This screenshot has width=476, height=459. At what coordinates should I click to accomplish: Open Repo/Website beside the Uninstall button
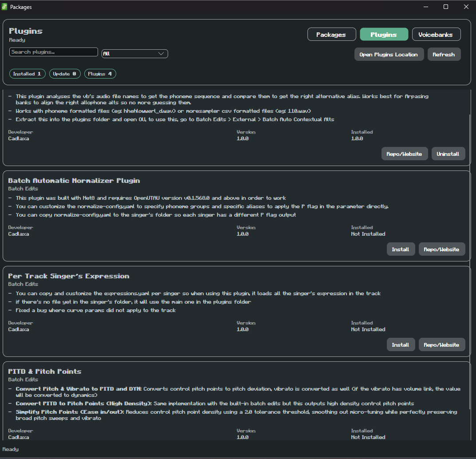point(405,154)
